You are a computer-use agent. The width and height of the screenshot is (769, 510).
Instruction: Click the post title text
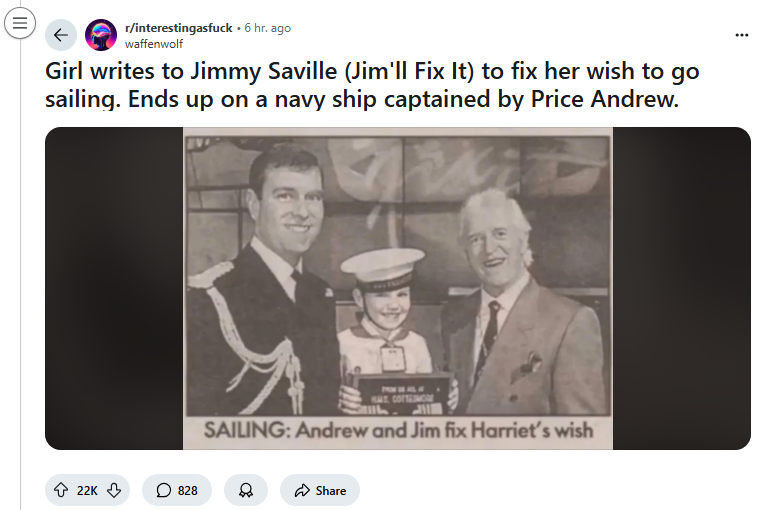click(370, 86)
